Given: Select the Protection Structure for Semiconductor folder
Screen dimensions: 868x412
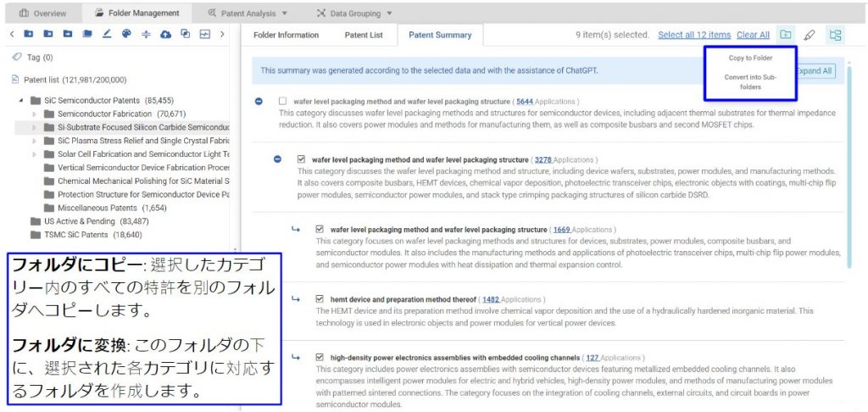Looking at the screenshot, I should [x=136, y=194].
